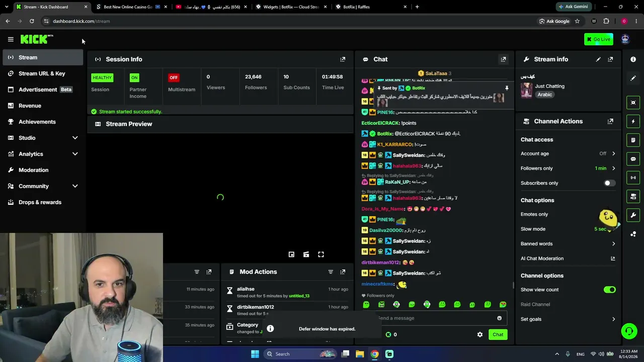
Task: Click the Arabic language tag
Action: point(544,95)
